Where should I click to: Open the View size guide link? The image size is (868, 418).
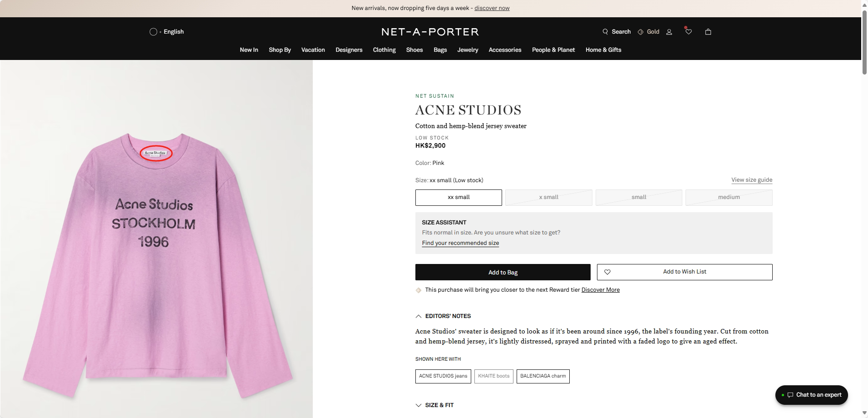click(751, 180)
